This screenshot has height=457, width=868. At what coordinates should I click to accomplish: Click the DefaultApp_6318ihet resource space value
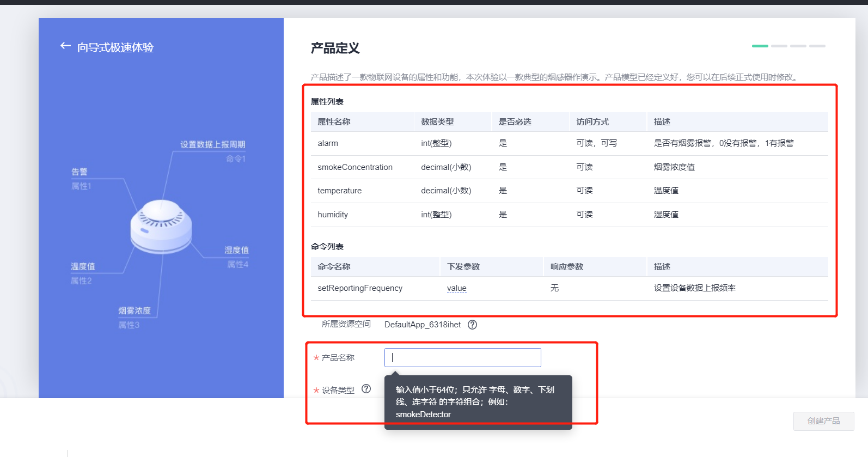coord(423,325)
